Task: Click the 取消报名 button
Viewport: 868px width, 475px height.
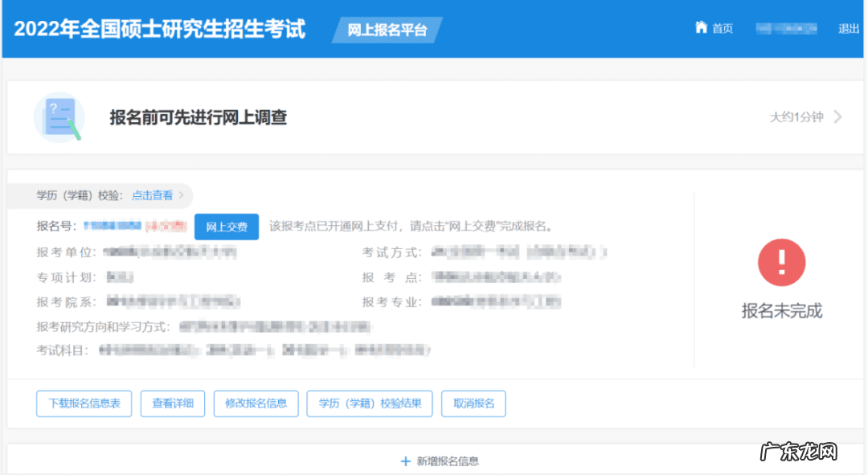Action: [473, 403]
